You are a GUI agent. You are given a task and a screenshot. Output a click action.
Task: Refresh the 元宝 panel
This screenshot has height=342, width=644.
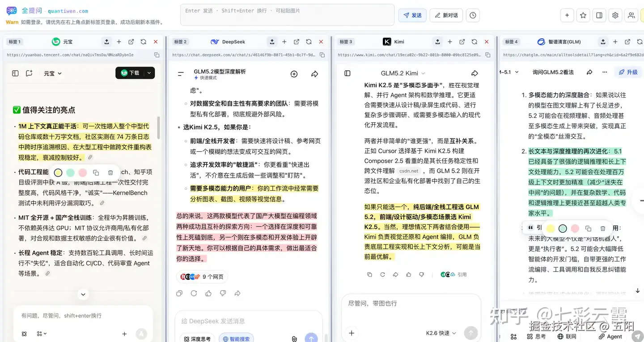coord(144,42)
